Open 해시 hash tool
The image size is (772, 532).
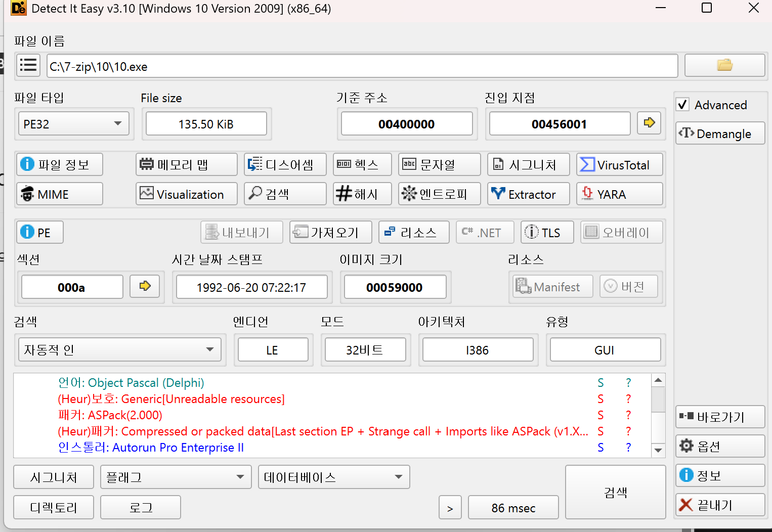click(362, 194)
